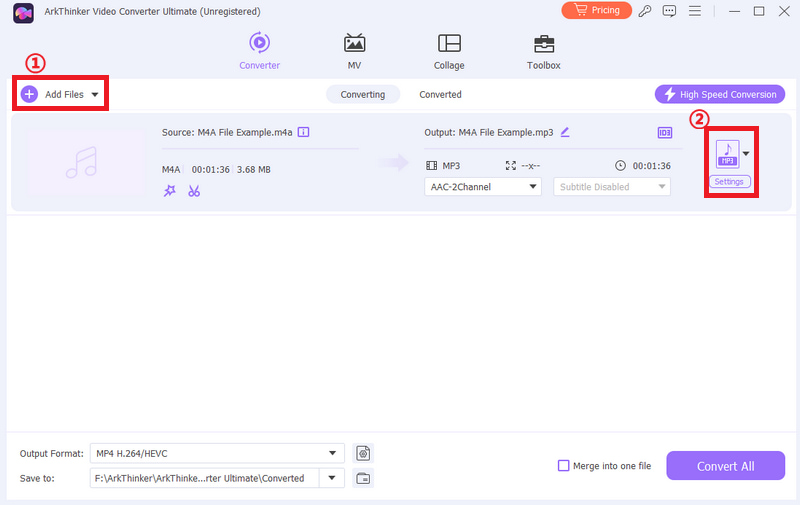Click the Output: M4A File Example.mp3 text
Screen dimensions: 800x505
point(489,132)
